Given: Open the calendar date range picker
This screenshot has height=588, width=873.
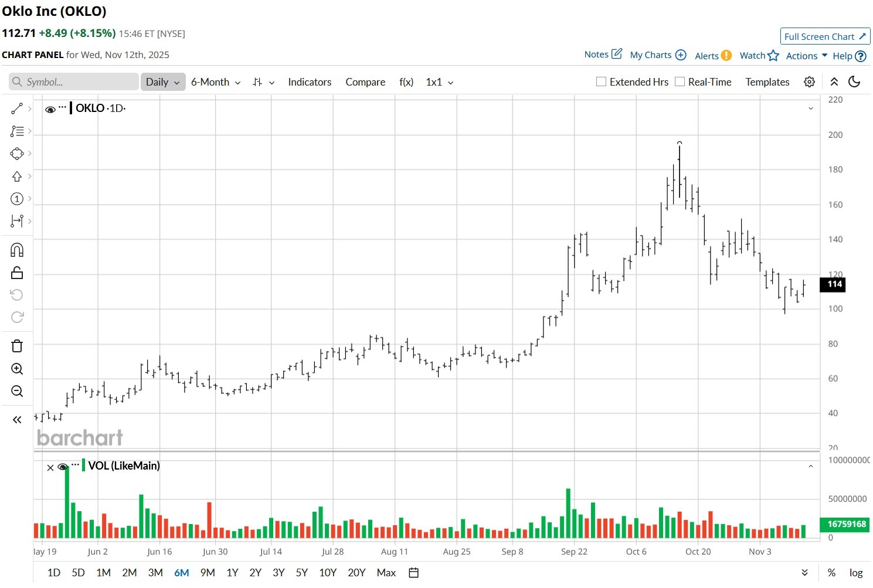Looking at the screenshot, I should [x=413, y=573].
